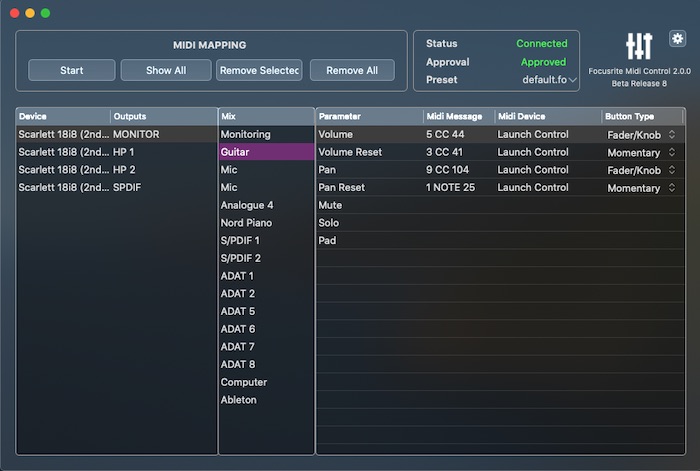
Task: Click the Focusrite mixer faders logo
Action: tap(639, 46)
